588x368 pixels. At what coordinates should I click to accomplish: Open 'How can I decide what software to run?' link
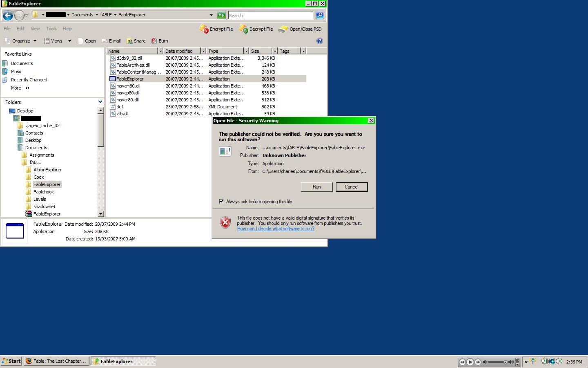[276, 229]
